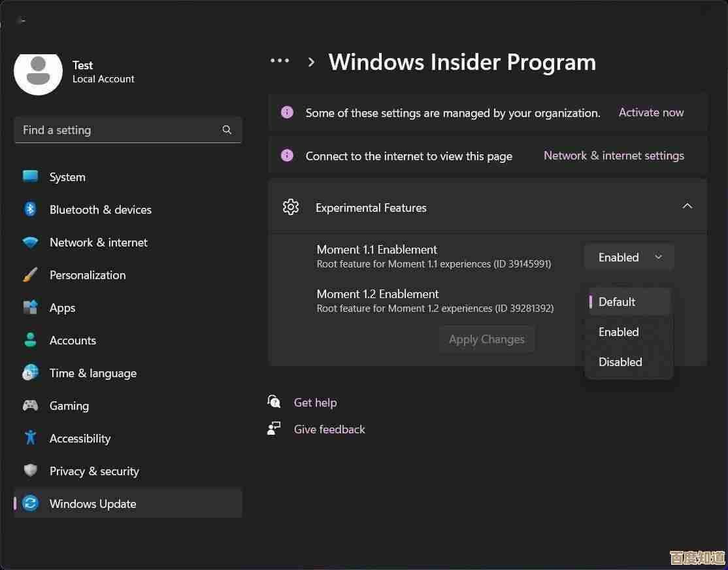Open the Give feedback link
The width and height of the screenshot is (728, 570).
[x=329, y=429]
